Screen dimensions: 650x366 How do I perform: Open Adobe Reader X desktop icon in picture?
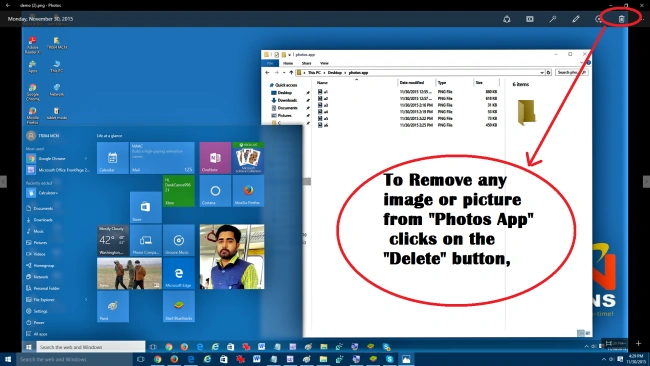click(32, 45)
